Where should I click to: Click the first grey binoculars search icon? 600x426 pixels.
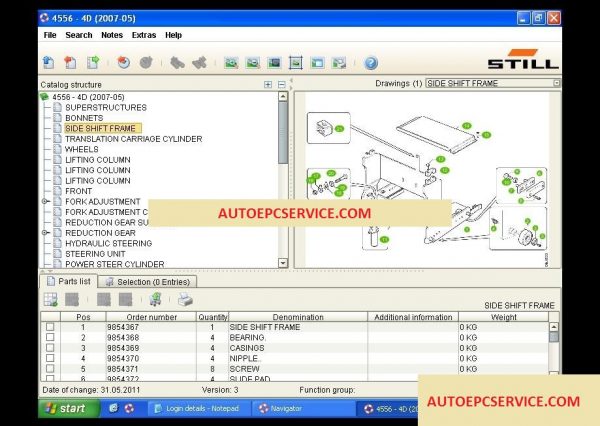pos(177,62)
